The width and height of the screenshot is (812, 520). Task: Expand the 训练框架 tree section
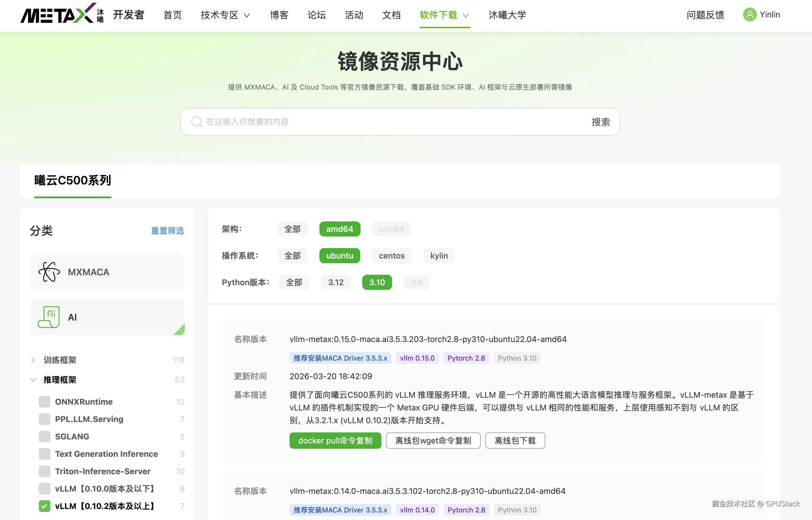33,360
